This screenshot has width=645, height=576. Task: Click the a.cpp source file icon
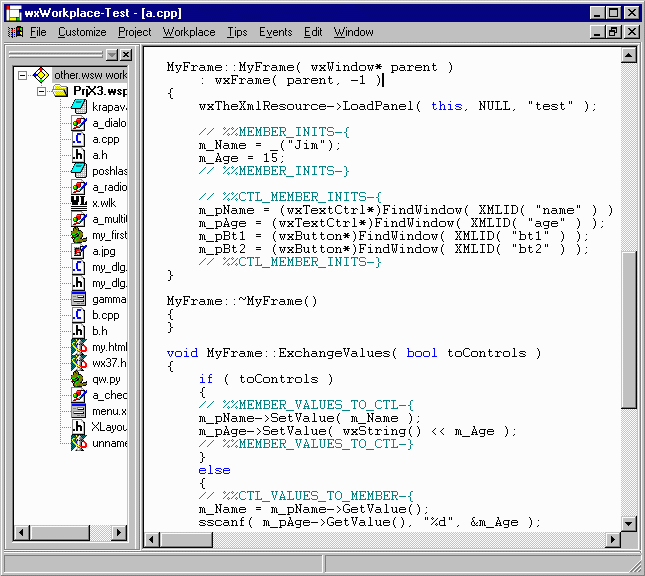coord(79,139)
